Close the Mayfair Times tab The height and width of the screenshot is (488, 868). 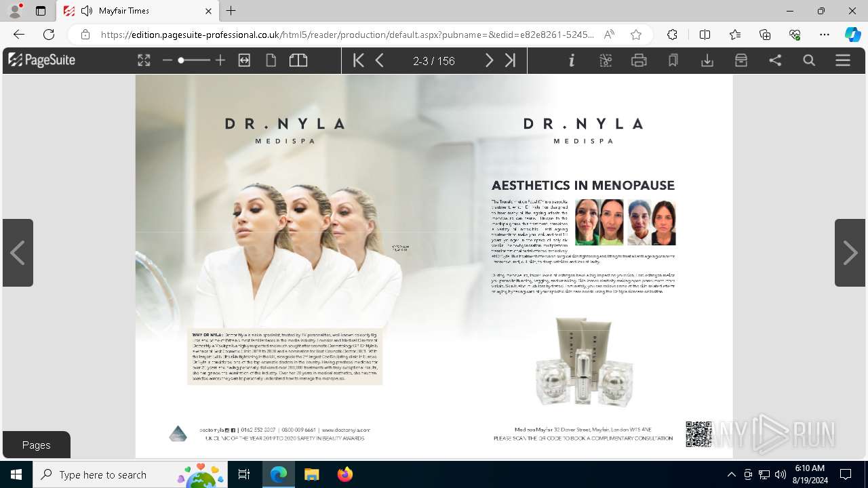[208, 11]
